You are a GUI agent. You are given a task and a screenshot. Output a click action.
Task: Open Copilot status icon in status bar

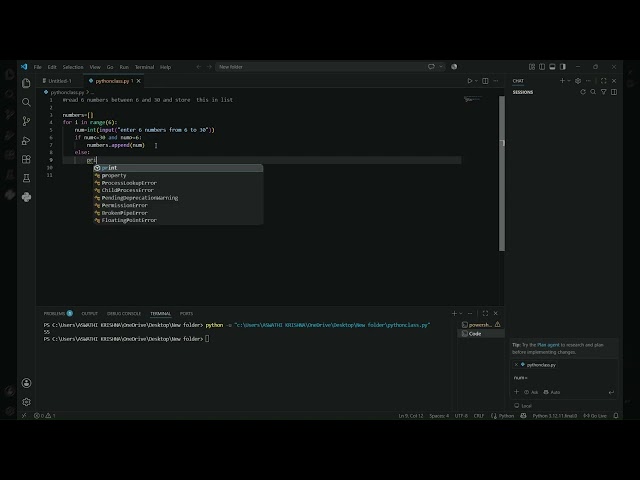coord(523,416)
